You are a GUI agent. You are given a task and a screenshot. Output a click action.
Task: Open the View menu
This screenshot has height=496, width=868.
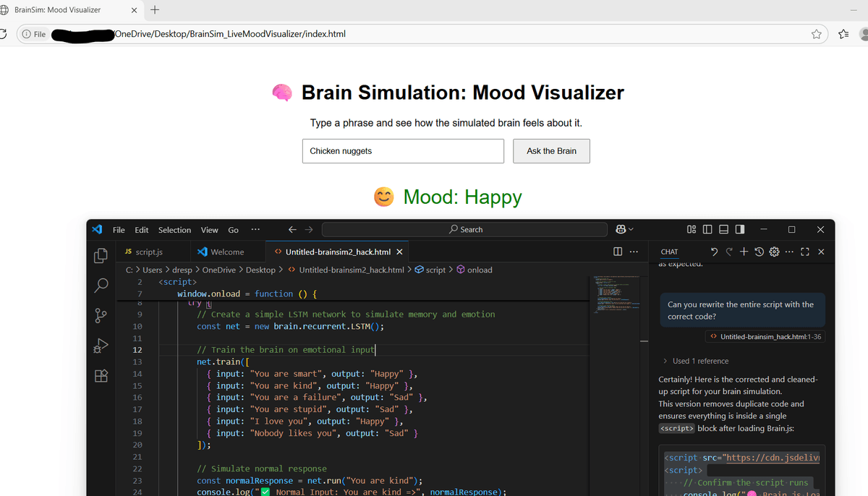[x=210, y=229]
